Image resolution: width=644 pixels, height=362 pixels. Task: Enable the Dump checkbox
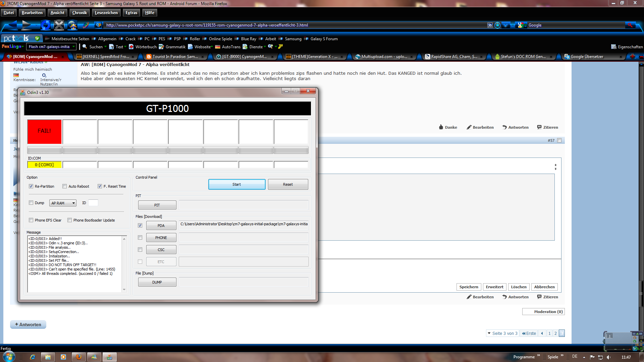click(31, 203)
